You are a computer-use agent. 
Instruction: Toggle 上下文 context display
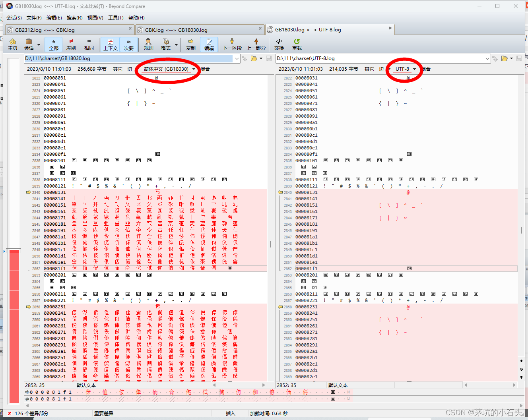coord(111,44)
